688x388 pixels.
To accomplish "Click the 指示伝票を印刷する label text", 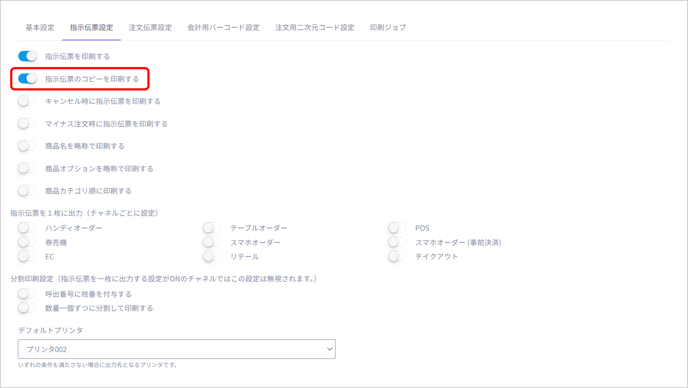I will click(78, 56).
